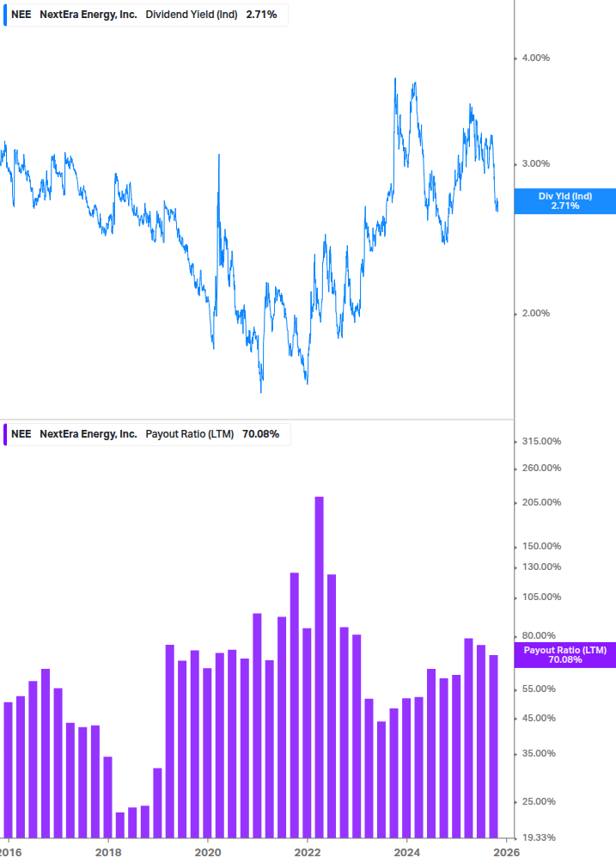This screenshot has width=616, height=864.
Task: Click the Payout Ratio (LTM) legend label
Action: 189,433
